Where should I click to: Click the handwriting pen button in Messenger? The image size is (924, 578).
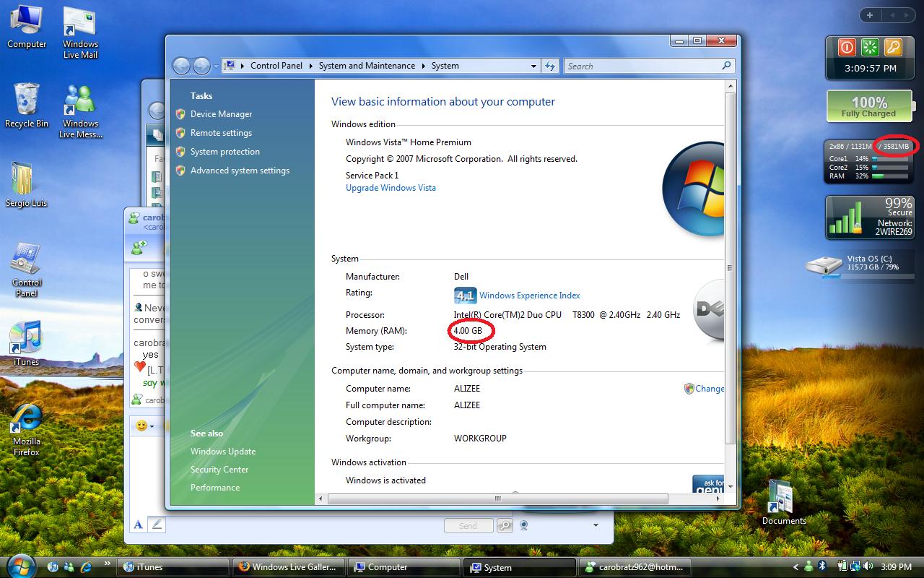point(157,525)
